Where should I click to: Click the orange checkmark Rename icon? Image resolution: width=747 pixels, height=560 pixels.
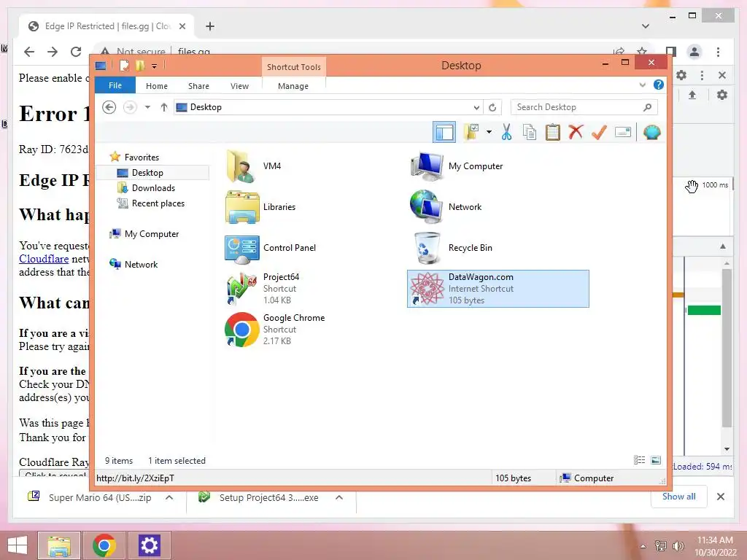click(599, 132)
